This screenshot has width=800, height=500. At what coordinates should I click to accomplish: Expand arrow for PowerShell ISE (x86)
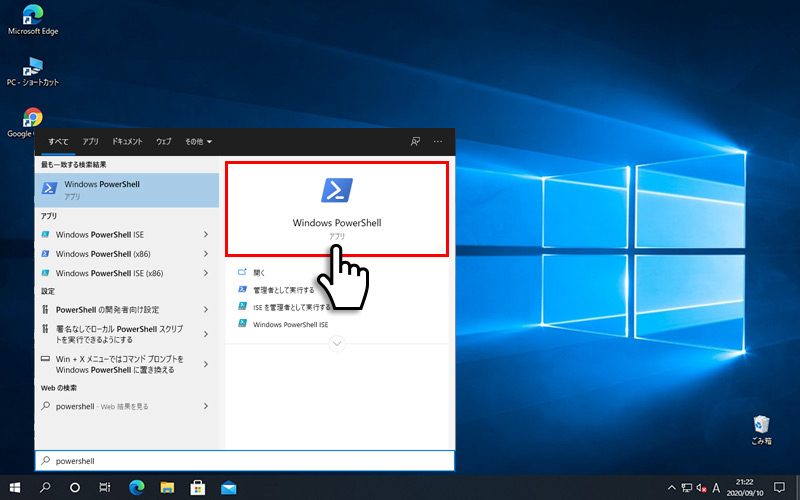pyautogui.click(x=206, y=273)
